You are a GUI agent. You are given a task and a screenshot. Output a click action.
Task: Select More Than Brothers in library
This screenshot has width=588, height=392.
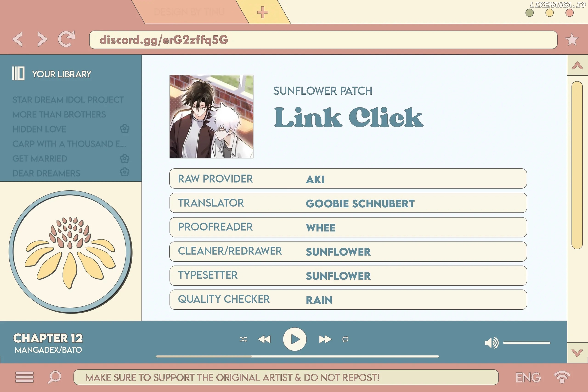59,115
